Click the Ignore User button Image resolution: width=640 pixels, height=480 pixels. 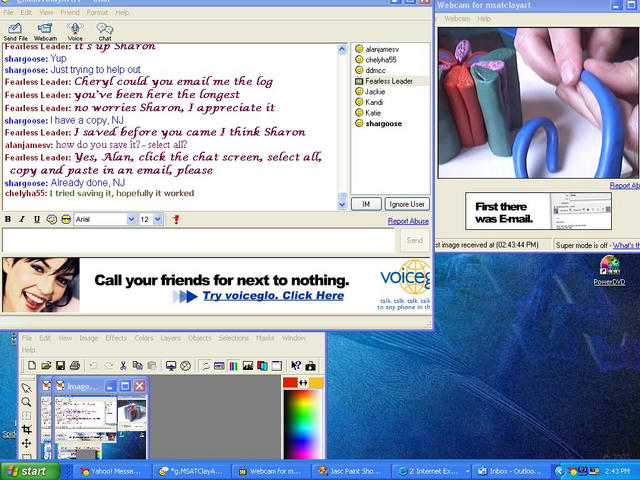pos(407,204)
